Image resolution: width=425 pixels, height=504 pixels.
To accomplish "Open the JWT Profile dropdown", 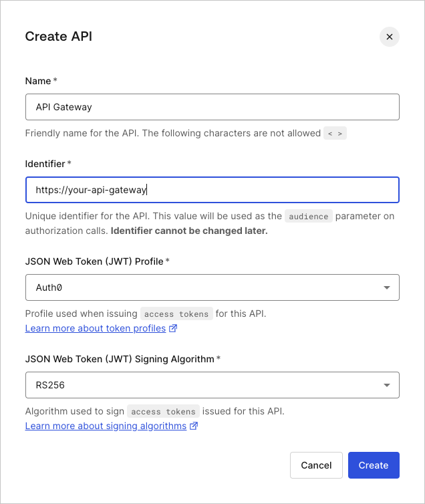I will [212, 287].
